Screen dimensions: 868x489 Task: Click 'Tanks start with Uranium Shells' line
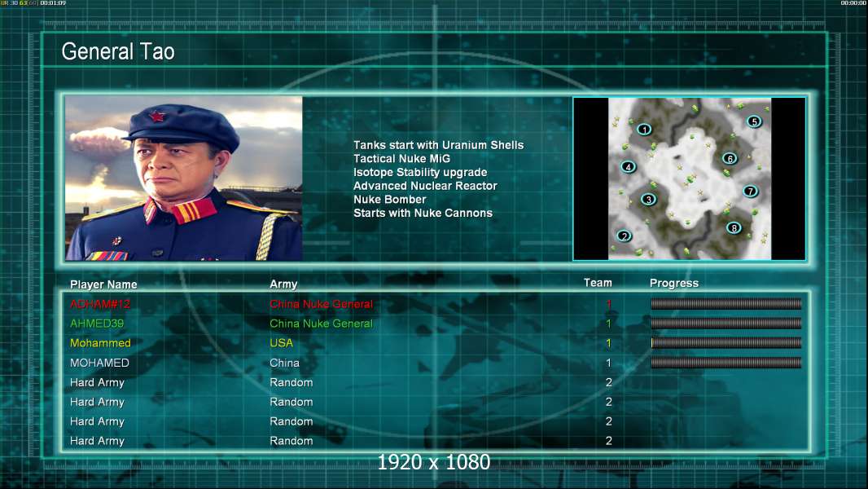[438, 145]
